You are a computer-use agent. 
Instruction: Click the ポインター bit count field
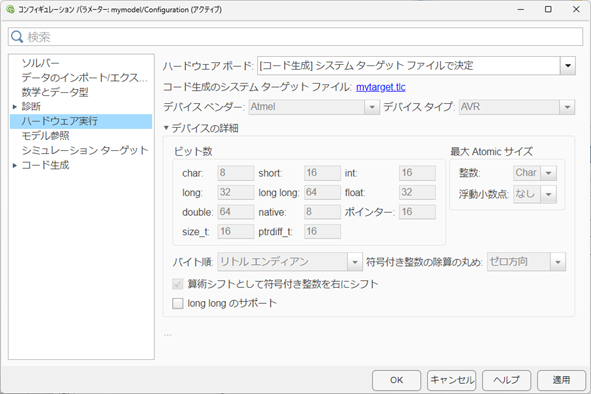(417, 212)
